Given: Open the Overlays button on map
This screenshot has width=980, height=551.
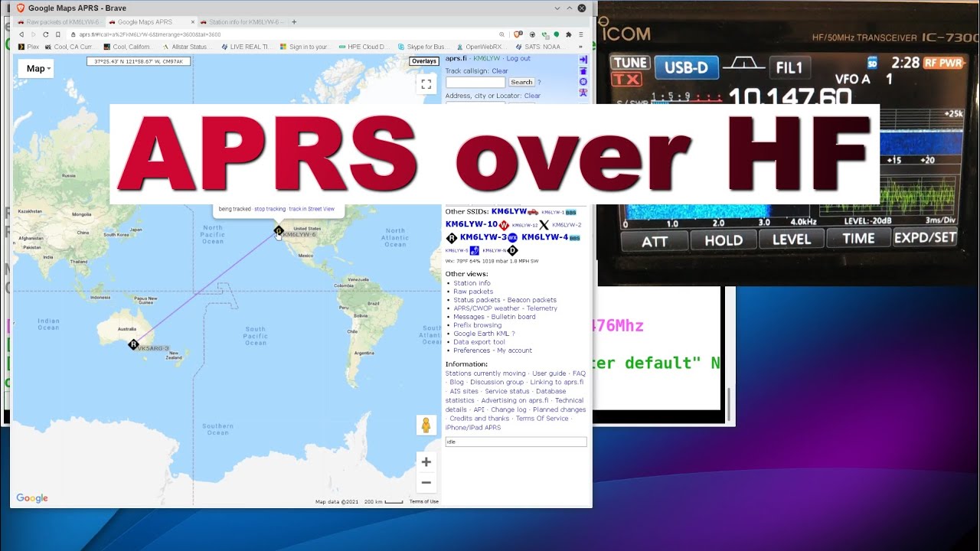Looking at the screenshot, I should click(423, 61).
